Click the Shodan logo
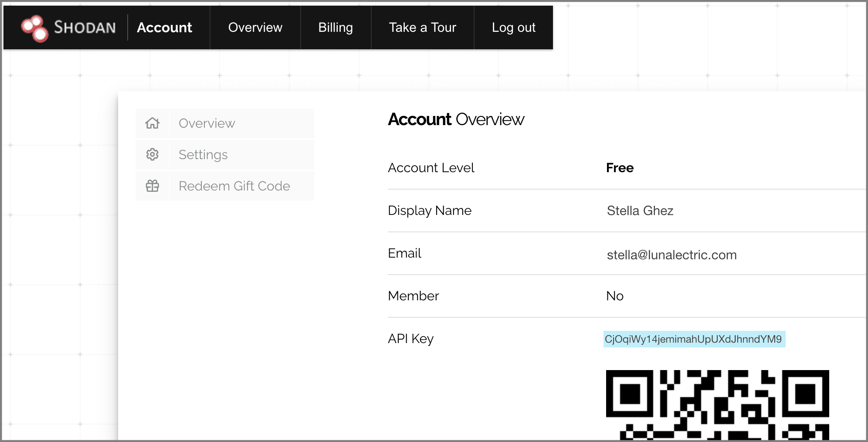Image resolution: width=868 pixels, height=442 pixels. tap(70, 27)
